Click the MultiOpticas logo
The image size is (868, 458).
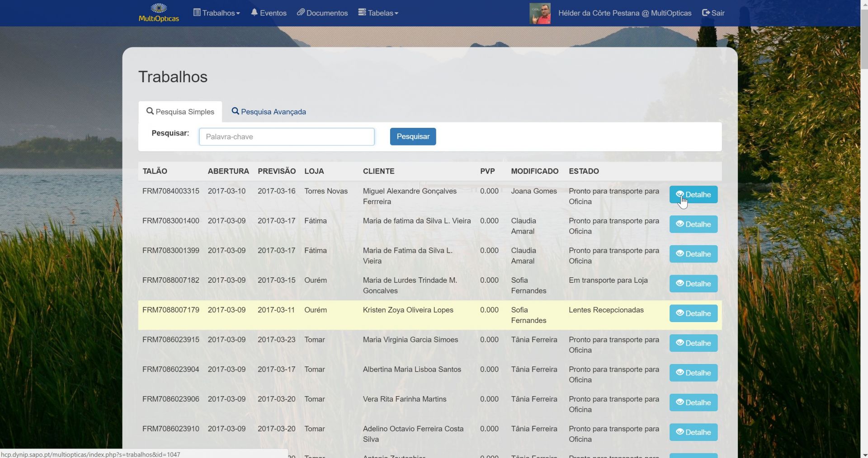pyautogui.click(x=159, y=13)
